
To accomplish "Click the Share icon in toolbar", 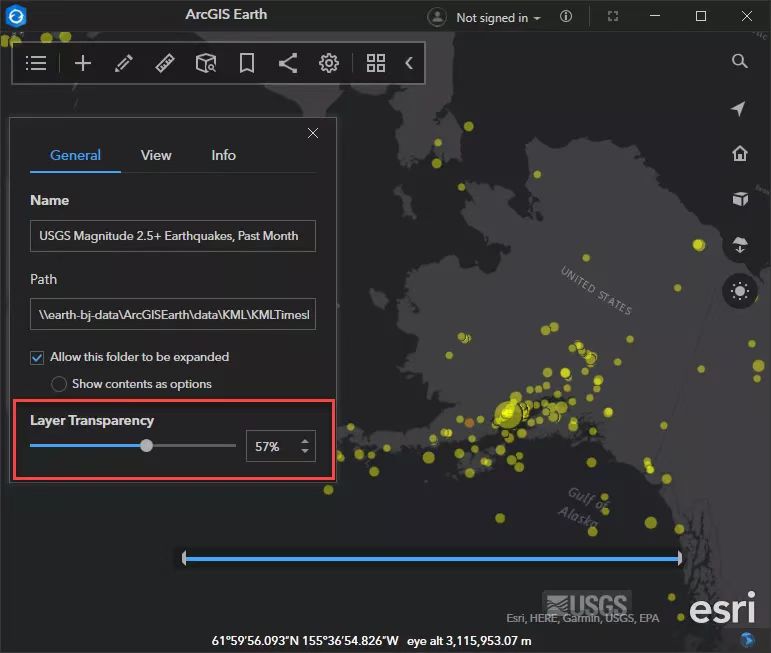I will click(288, 63).
